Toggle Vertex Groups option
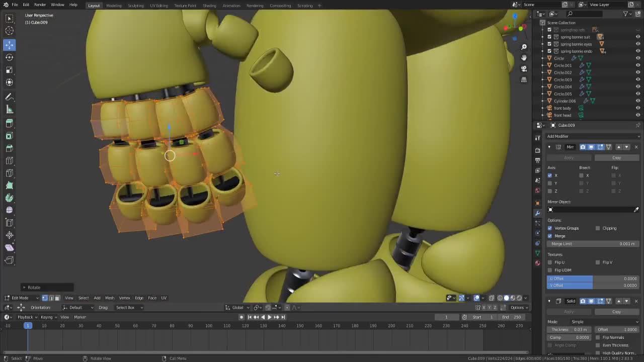The width and height of the screenshot is (644, 362). (550, 228)
